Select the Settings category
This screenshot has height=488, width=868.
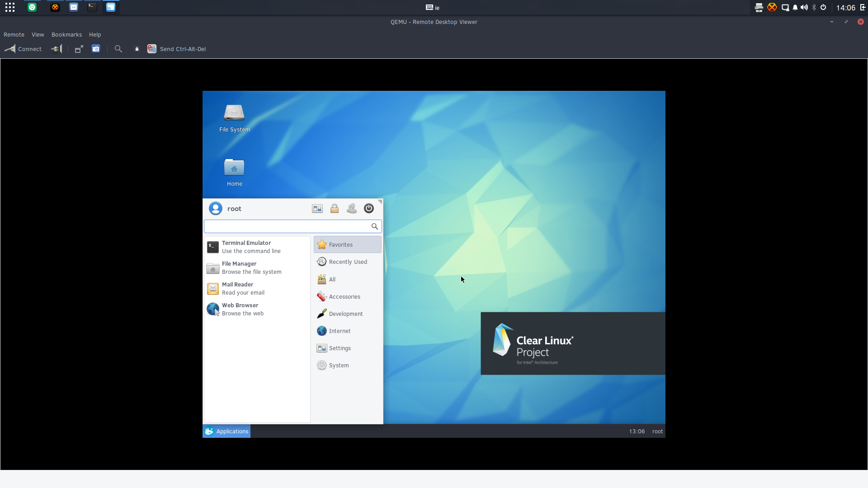pos(348,348)
